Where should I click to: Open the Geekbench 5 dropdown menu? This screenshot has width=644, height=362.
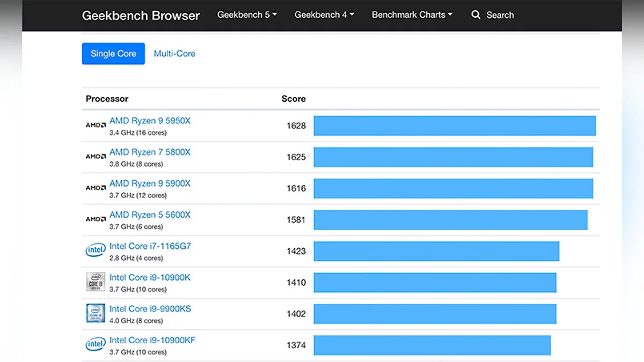247,15
